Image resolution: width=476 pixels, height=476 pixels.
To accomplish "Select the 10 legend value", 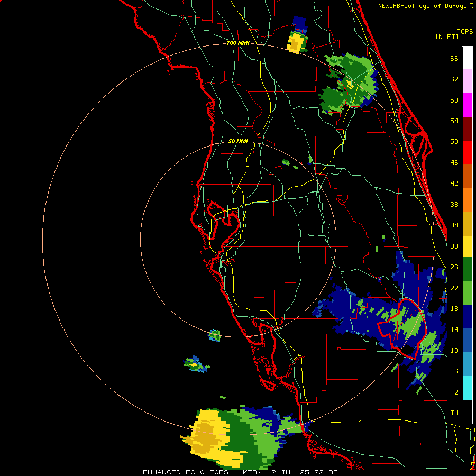I will click(x=454, y=350).
